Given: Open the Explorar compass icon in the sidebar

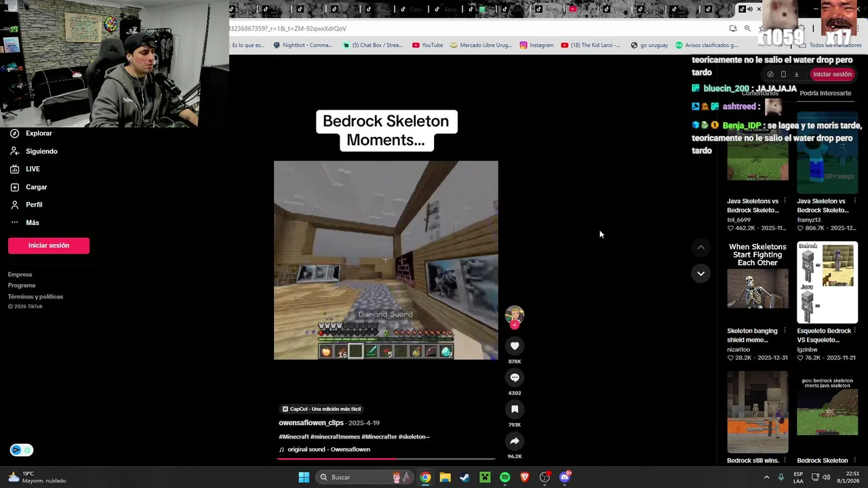Looking at the screenshot, I should tap(14, 134).
